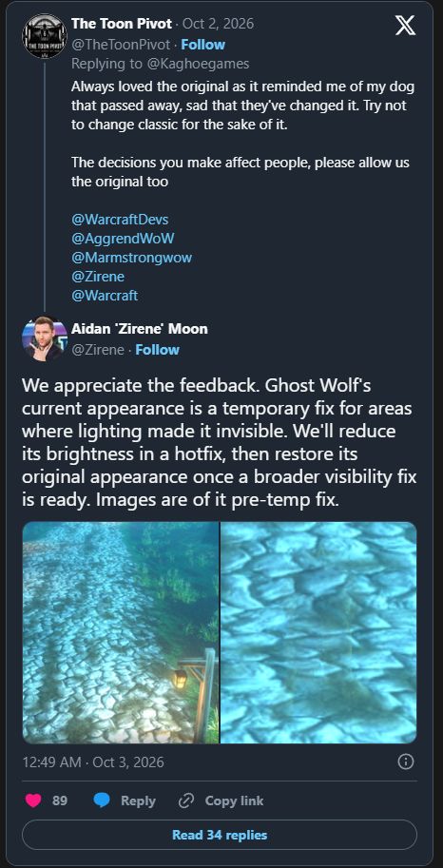Open the @Zirene mention link
Image resolution: width=443 pixels, height=868 pixels.
point(98,277)
